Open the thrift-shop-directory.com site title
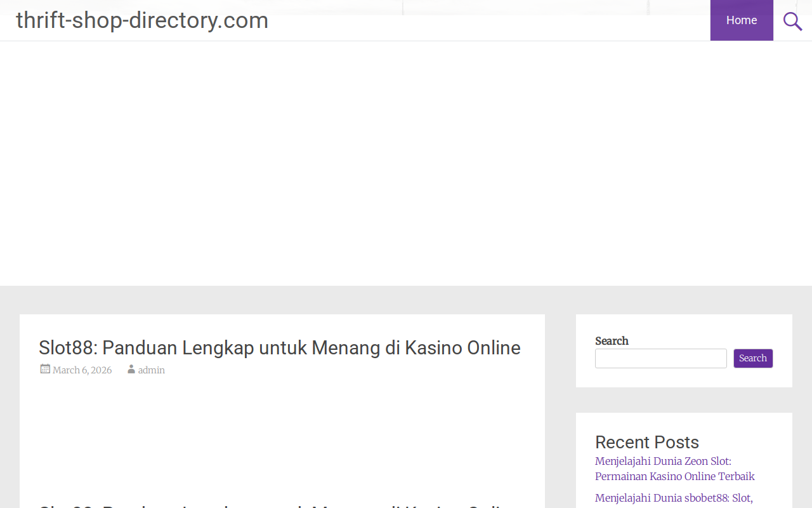This screenshot has width=812, height=508. pos(142,20)
